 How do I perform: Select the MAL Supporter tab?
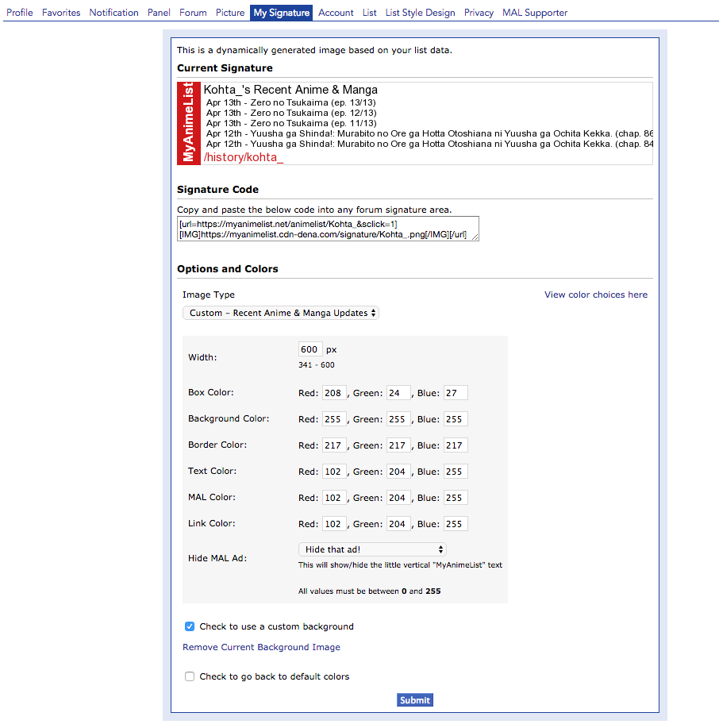[x=535, y=13]
